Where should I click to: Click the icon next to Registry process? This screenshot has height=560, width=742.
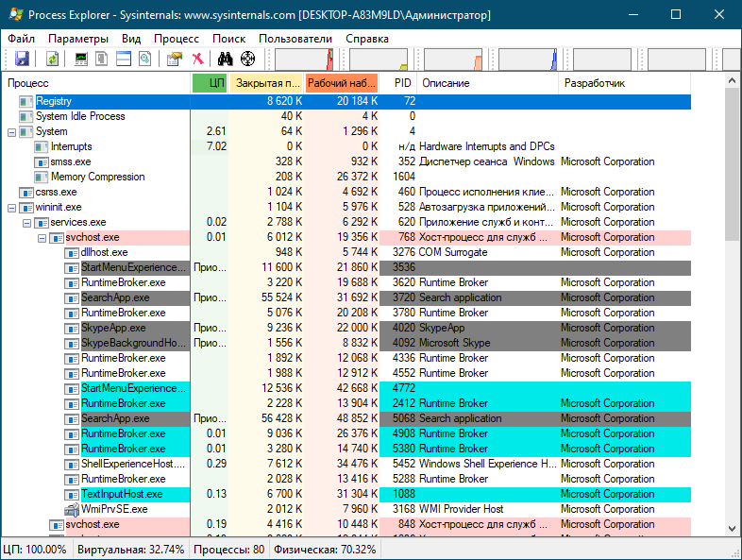(26, 101)
